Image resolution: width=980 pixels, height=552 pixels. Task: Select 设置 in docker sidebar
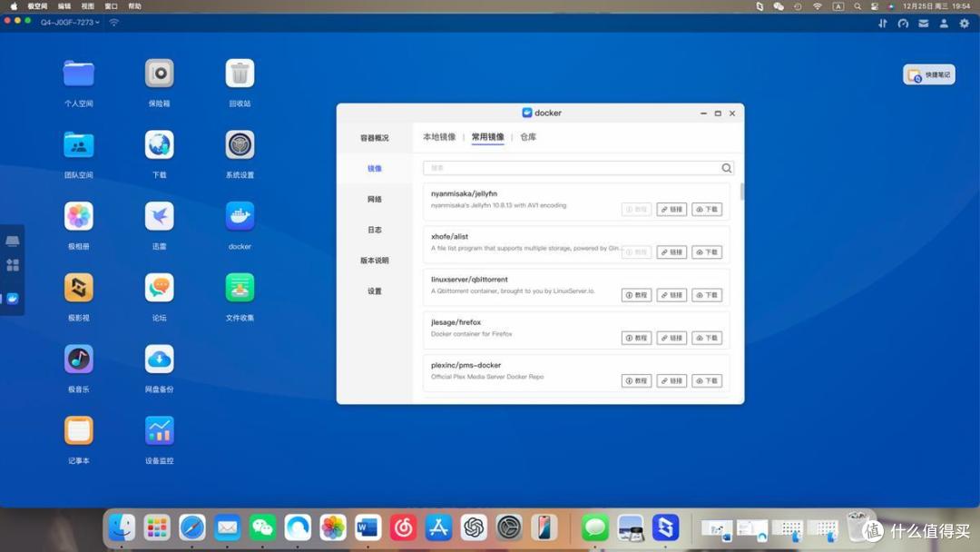tap(375, 291)
